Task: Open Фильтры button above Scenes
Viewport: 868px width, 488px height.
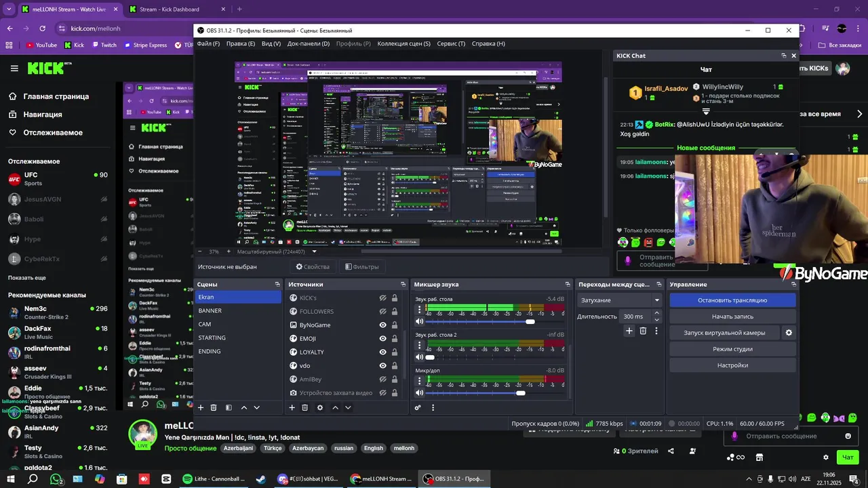Action: click(x=362, y=267)
